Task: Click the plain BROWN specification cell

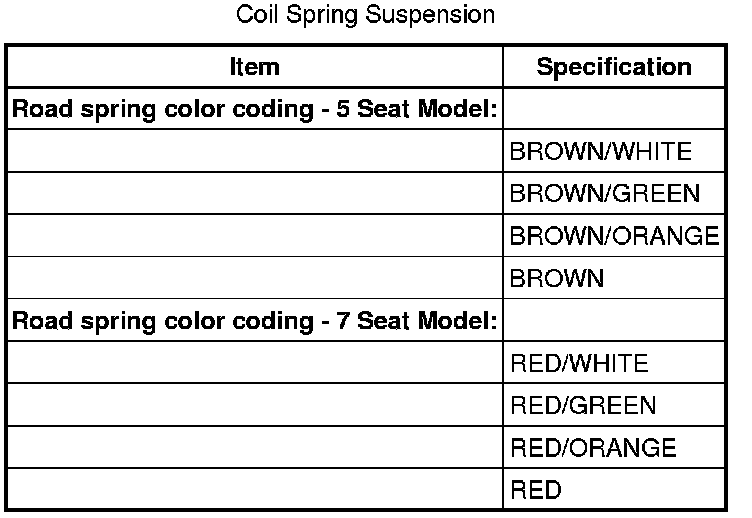Action: tap(614, 278)
